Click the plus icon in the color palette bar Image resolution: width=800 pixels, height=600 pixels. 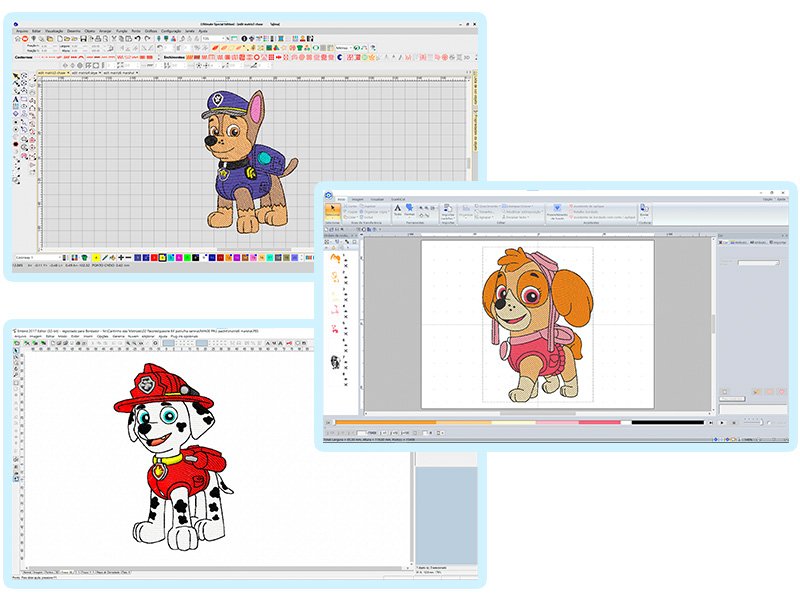coord(121,258)
